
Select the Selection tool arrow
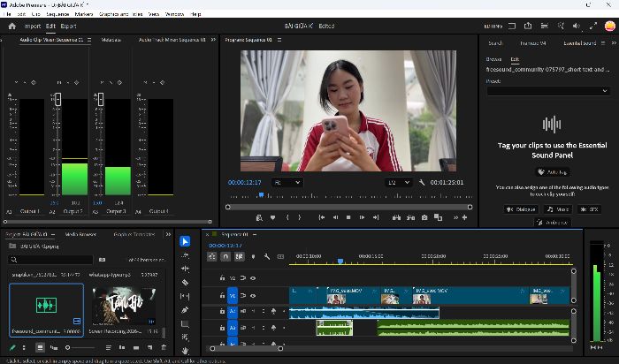(x=185, y=241)
